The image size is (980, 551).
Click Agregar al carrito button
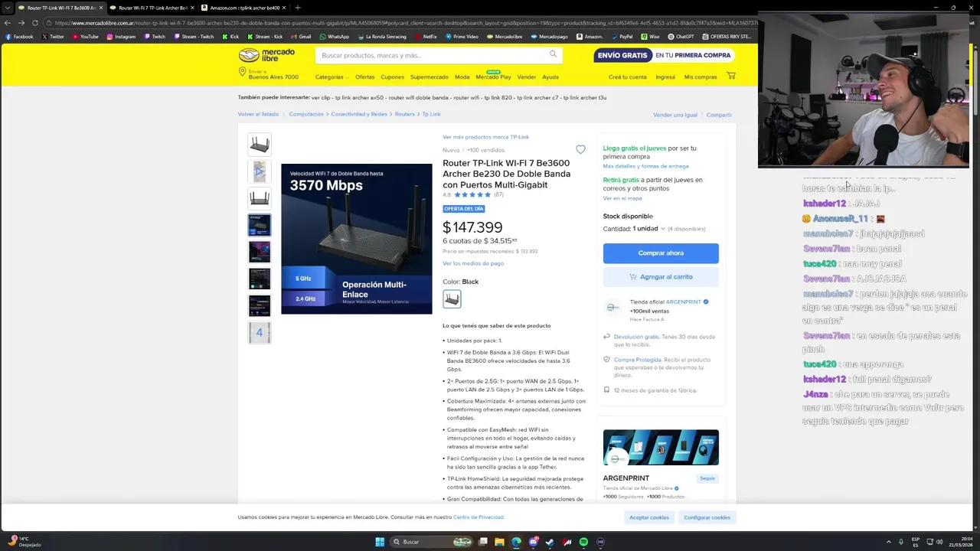tap(661, 276)
